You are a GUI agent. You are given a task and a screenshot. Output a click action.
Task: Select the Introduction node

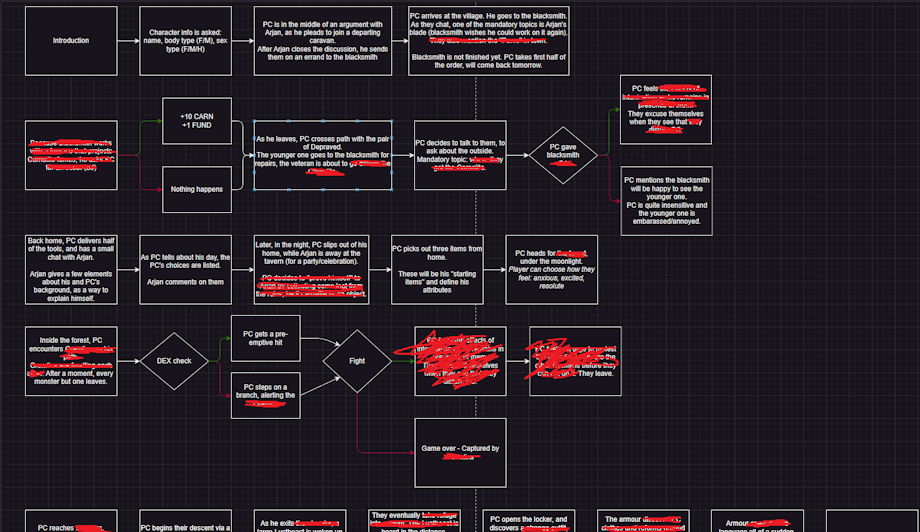[x=71, y=41]
